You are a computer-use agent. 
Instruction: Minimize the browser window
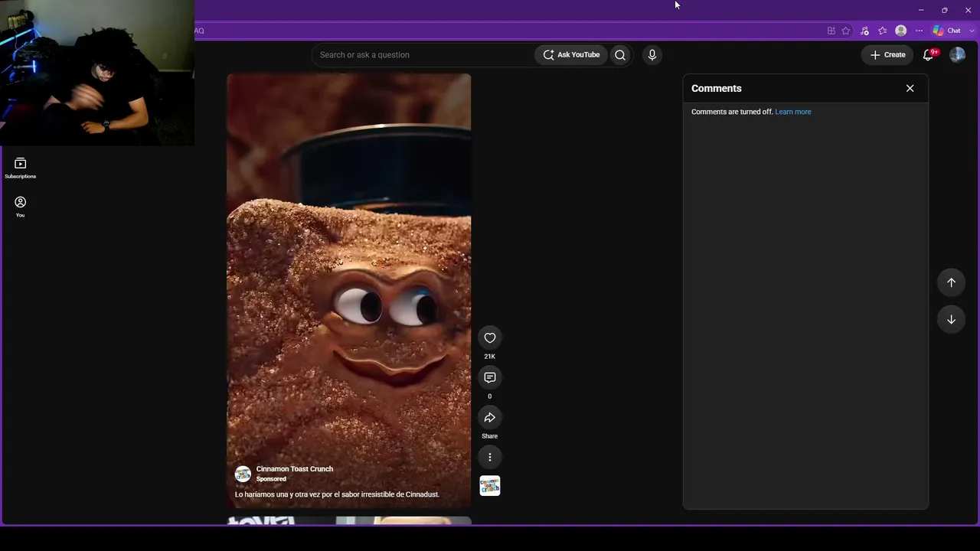[x=921, y=10]
